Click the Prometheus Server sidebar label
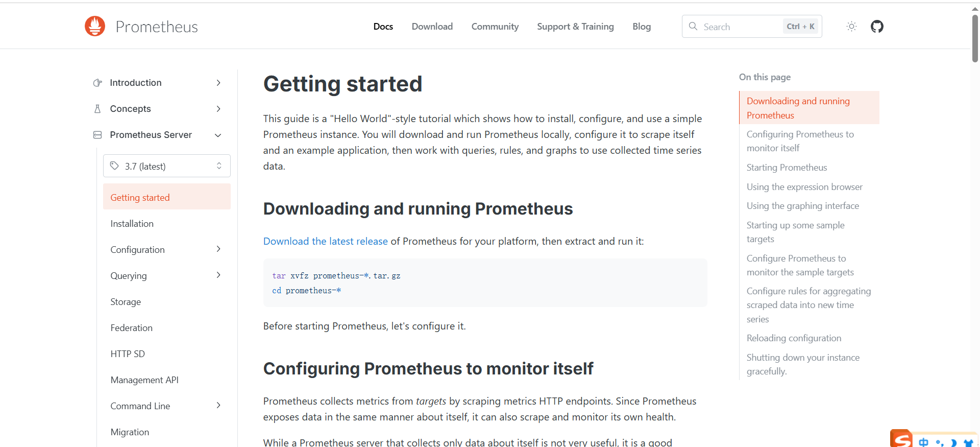 (151, 135)
